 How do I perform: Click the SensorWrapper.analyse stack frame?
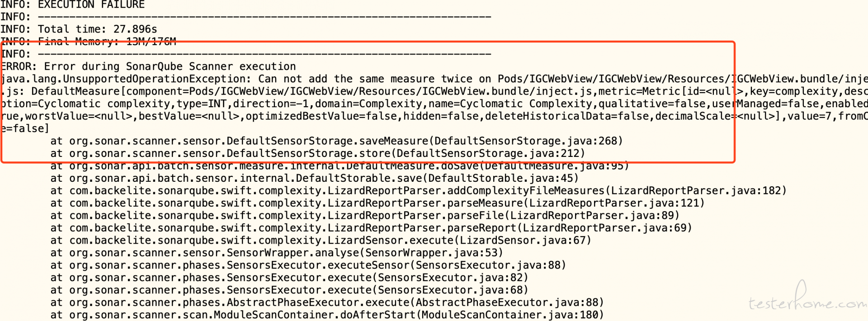coord(277,253)
